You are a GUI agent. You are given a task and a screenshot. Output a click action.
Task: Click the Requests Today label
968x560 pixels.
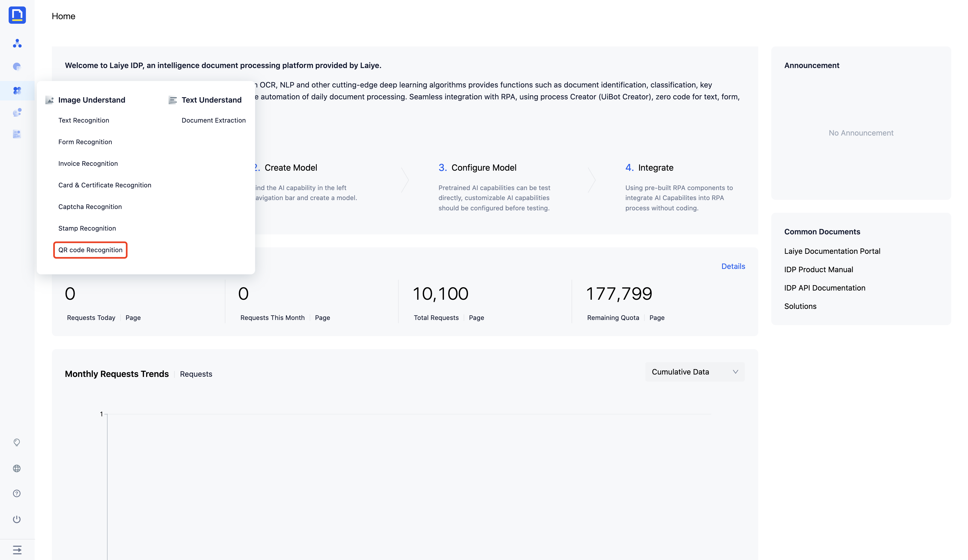tap(91, 318)
